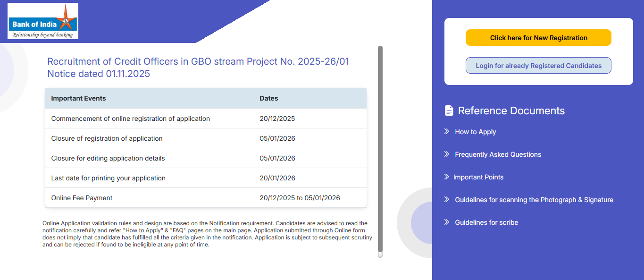This screenshot has height=280, width=644.
Task: Click the double chevron beside How to Apply
Action: tap(446, 132)
